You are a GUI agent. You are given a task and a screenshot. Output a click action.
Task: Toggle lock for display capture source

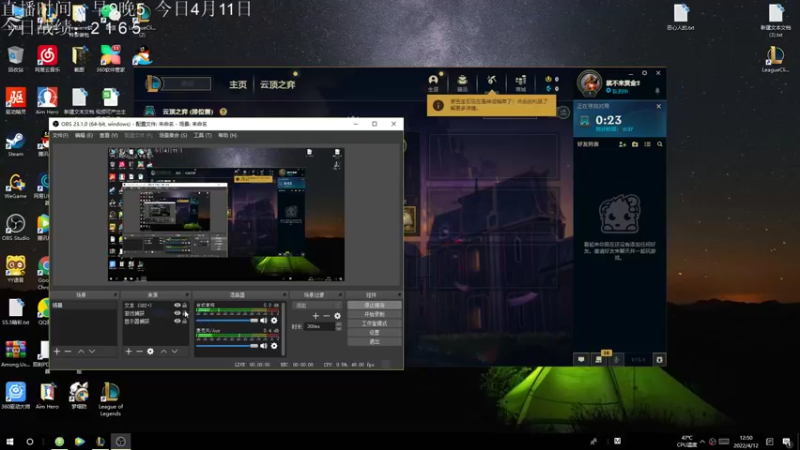(185, 321)
